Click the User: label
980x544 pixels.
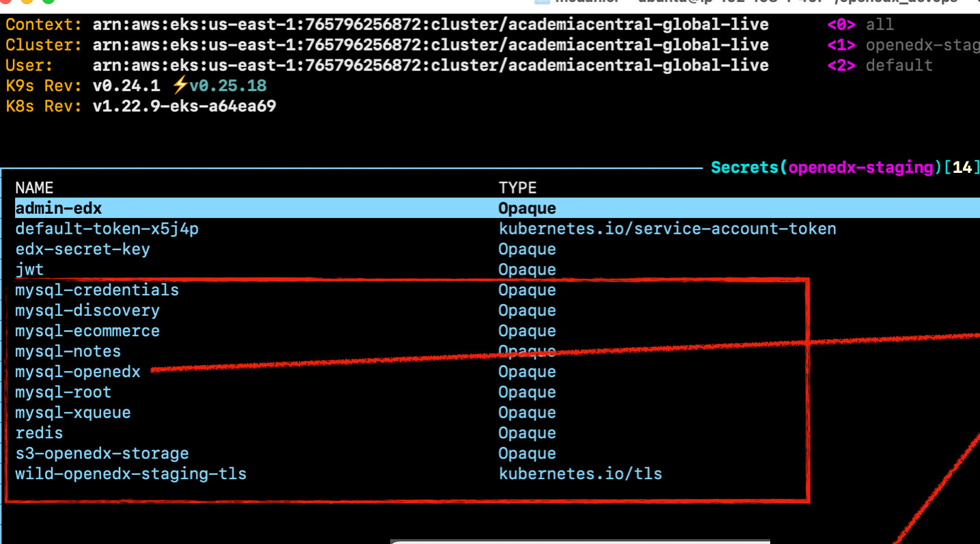[29, 66]
